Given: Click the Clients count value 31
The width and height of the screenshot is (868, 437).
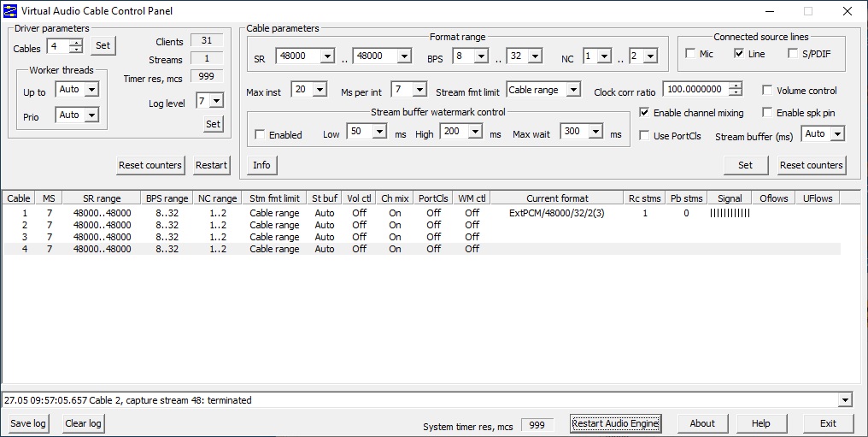Looking at the screenshot, I should tap(207, 40).
